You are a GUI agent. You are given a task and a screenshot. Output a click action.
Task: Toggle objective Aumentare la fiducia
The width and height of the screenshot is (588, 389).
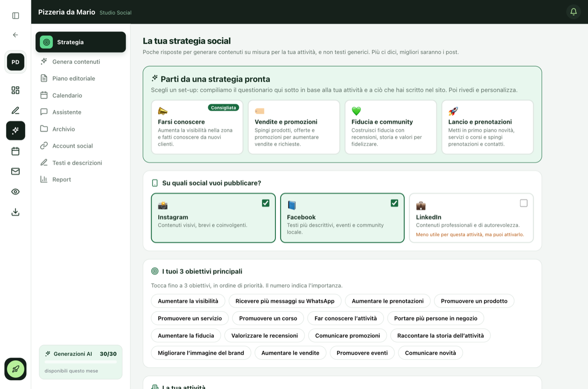[186, 336]
